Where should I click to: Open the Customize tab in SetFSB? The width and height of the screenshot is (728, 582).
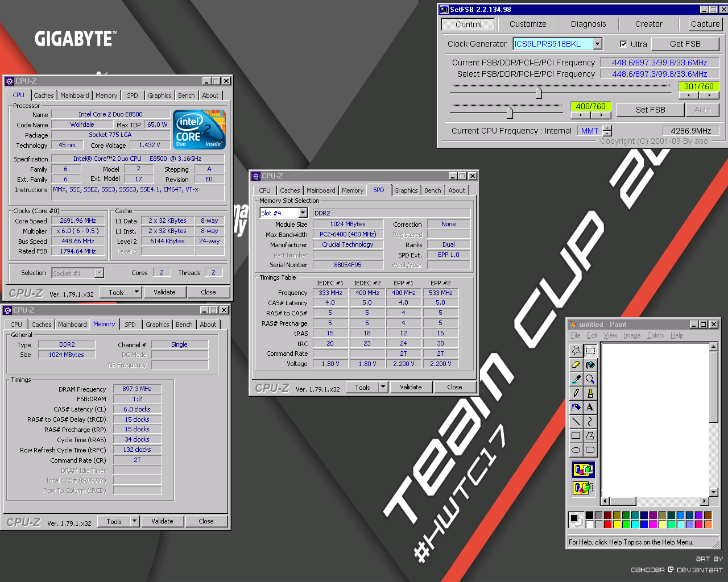point(528,24)
